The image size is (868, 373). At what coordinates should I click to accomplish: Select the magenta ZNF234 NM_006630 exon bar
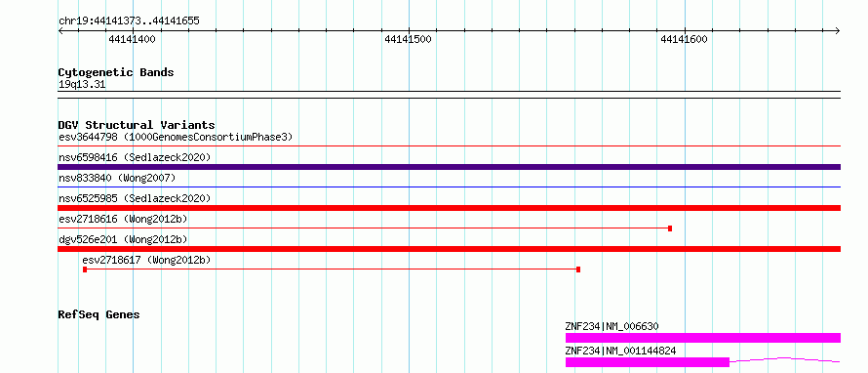703,338
